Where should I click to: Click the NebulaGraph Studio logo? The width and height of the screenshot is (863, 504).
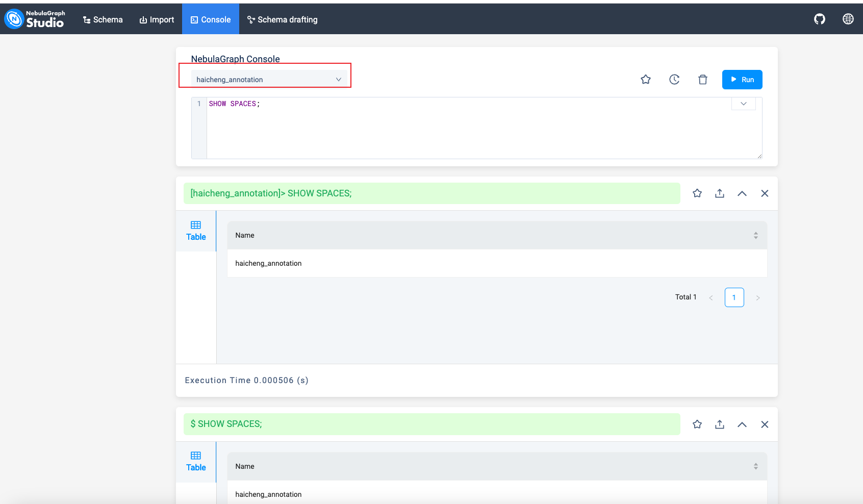coord(35,19)
